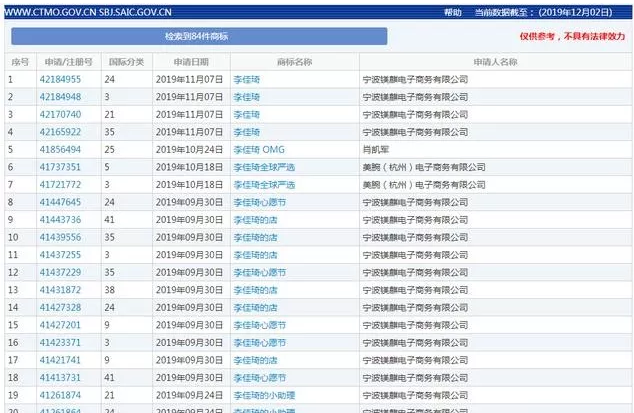
Task: Click the 帮助 help link
Action: coord(453,12)
